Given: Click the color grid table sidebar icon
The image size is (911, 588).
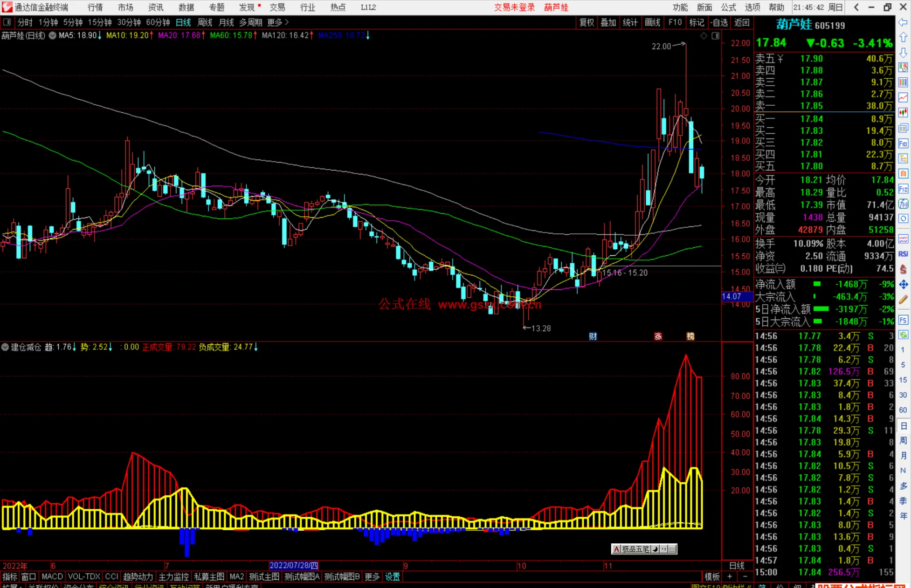Looking at the screenshot, I should 903,82.
